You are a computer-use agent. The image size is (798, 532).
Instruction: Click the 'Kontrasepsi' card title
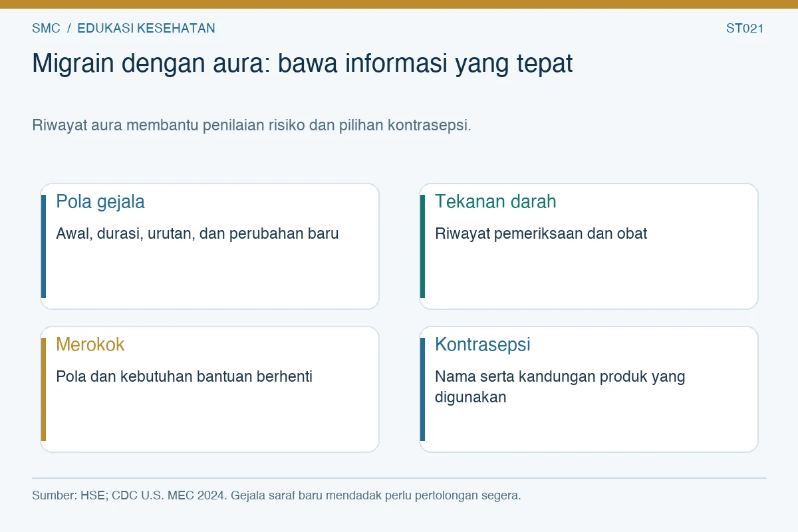click(x=483, y=344)
